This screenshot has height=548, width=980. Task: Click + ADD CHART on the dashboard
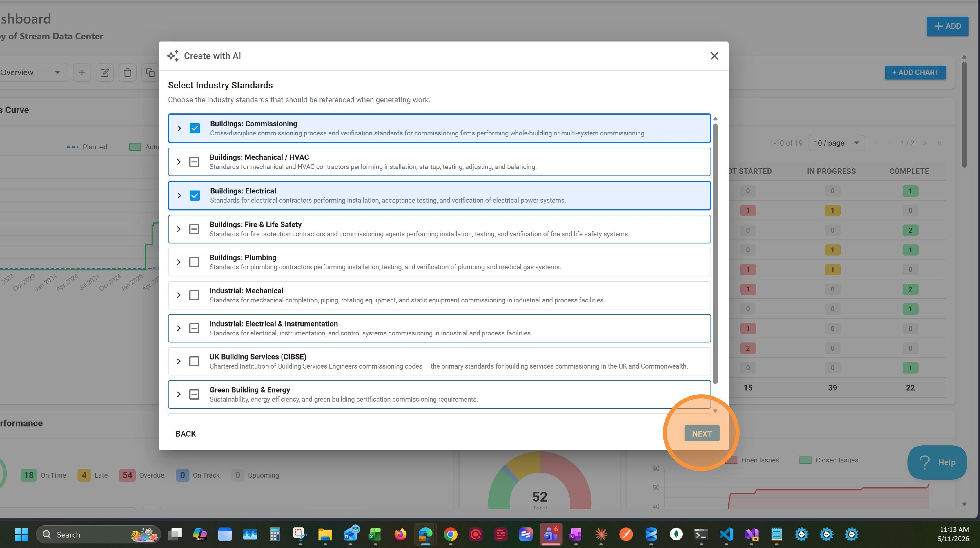pyautogui.click(x=915, y=72)
